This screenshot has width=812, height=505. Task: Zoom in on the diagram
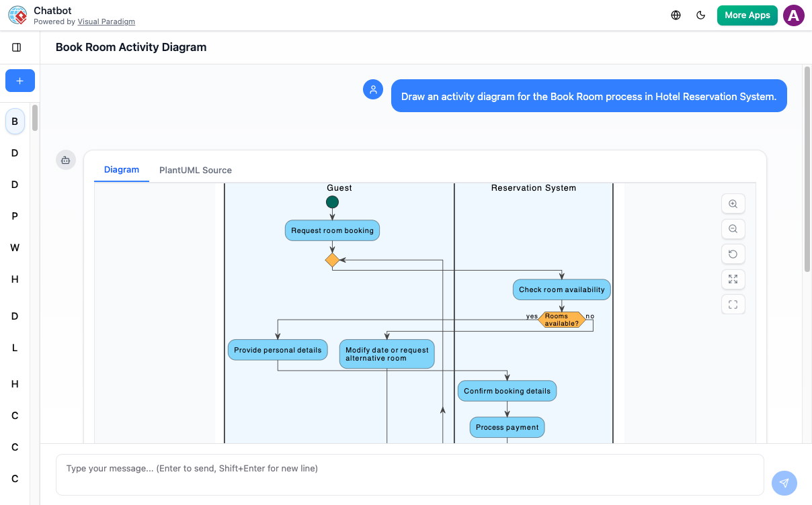pyautogui.click(x=733, y=204)
